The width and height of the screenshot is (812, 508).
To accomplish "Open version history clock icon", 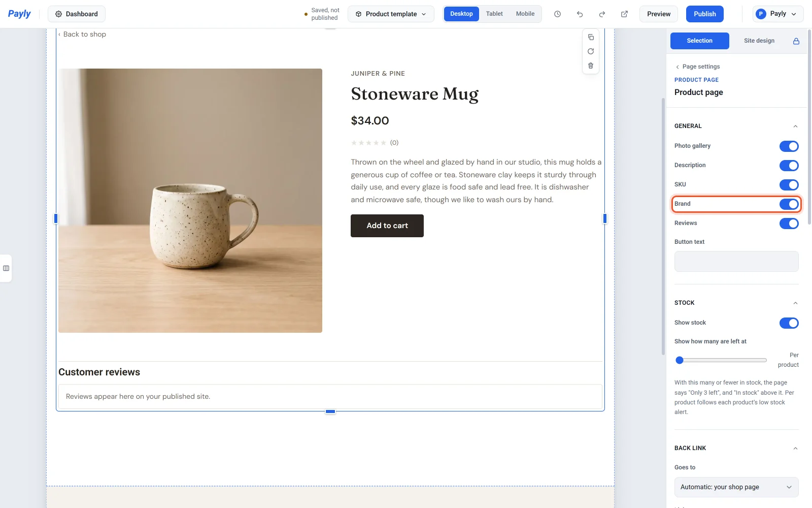I will coord(557,14).
